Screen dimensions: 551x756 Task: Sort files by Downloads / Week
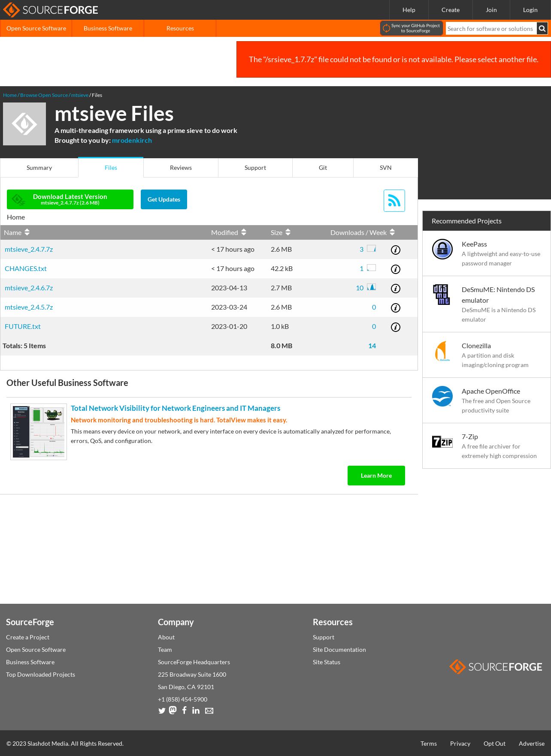[363, 232]
